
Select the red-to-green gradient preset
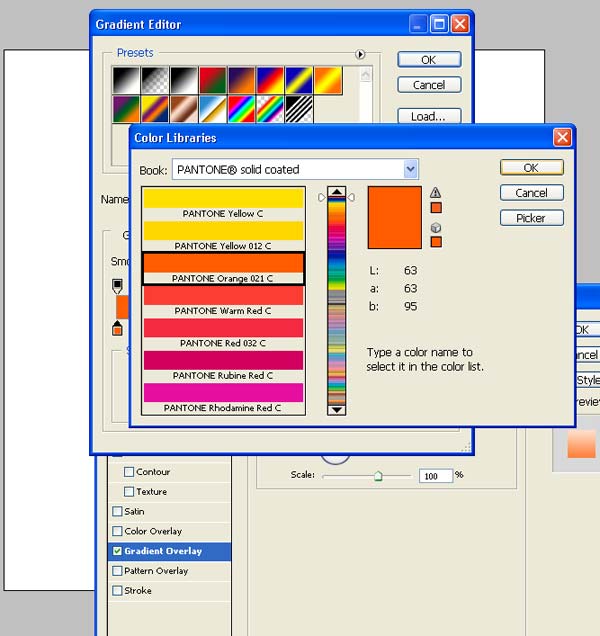click(213, 80)
